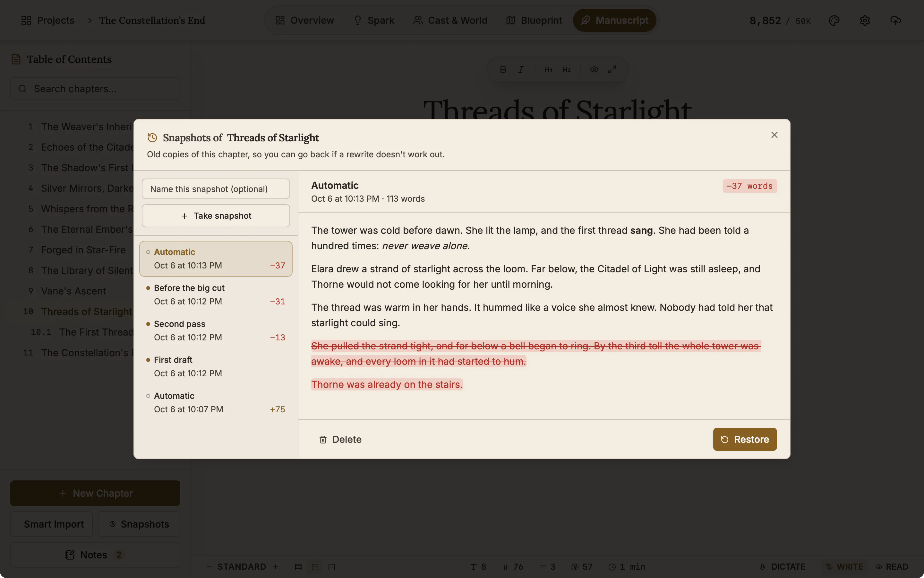This screenshot has width=924, height=578.
Task: Open the theme palette icon
Action: [x=834, y=20]
